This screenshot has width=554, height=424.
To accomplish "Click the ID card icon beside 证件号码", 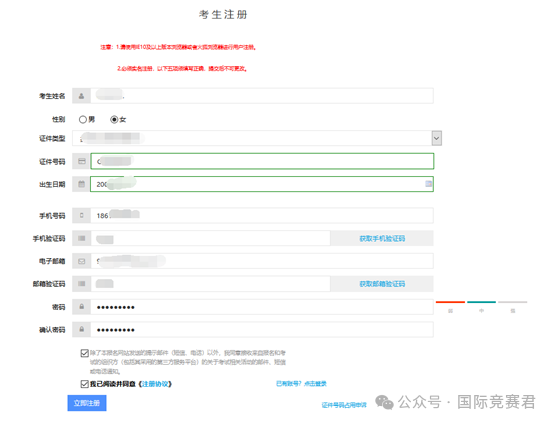I will click(82, 161).
